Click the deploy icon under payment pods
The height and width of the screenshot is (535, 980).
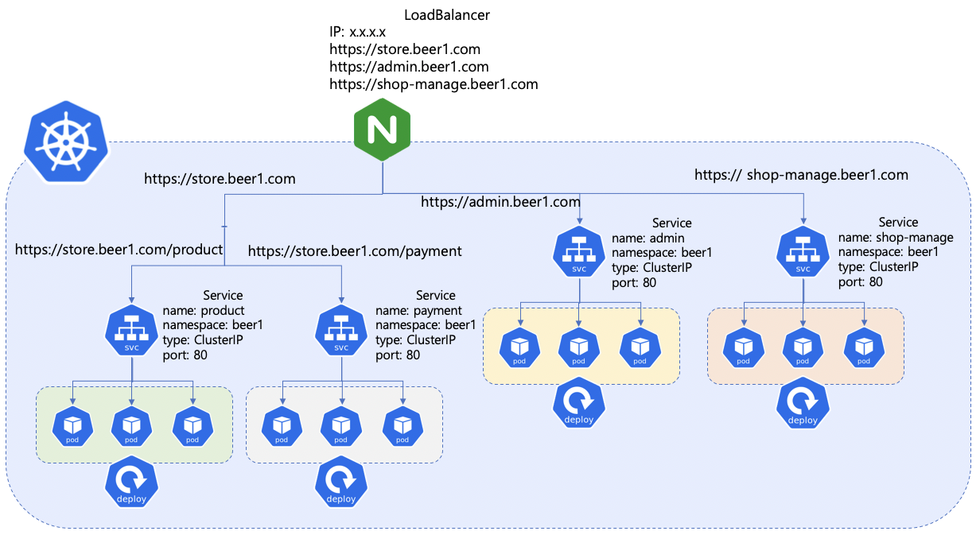click(x=341, y=482)
